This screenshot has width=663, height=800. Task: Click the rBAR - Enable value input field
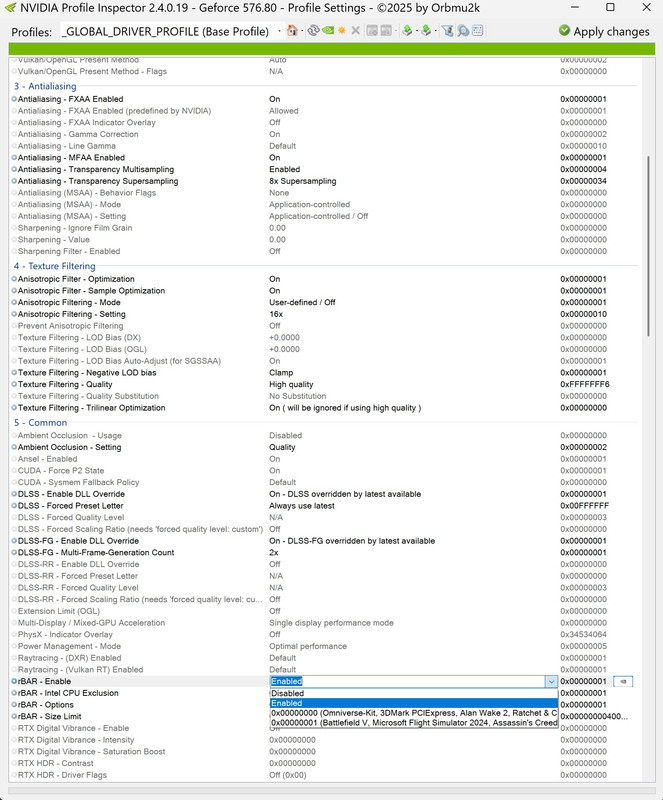pyautogui.click(x=407, y=681)
